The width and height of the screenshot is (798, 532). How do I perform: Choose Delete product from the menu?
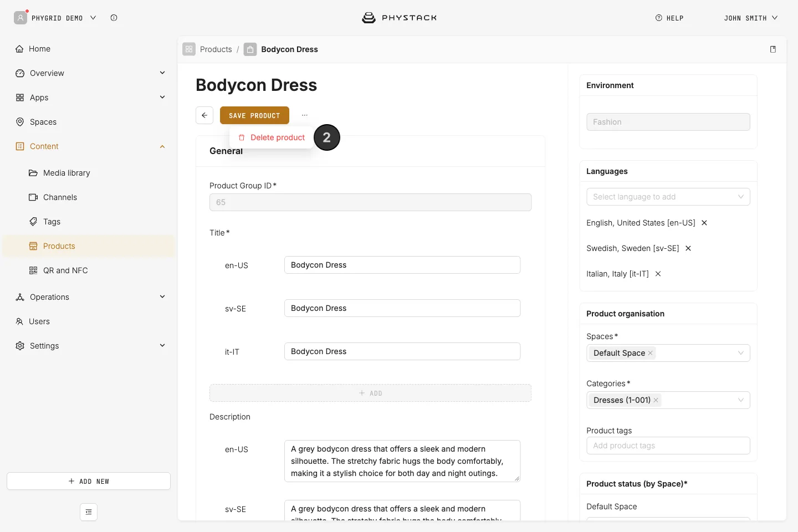point(272,137)
